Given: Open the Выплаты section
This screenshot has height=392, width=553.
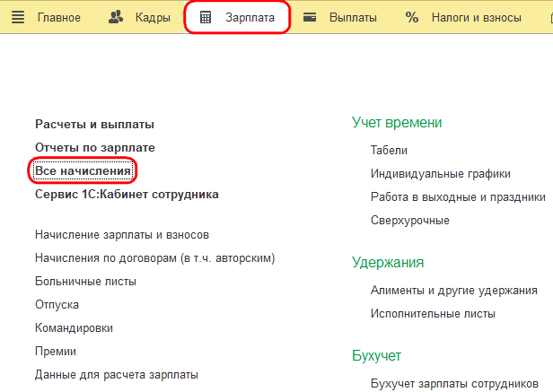Looking at the screenshot, I should coord(353,18).
